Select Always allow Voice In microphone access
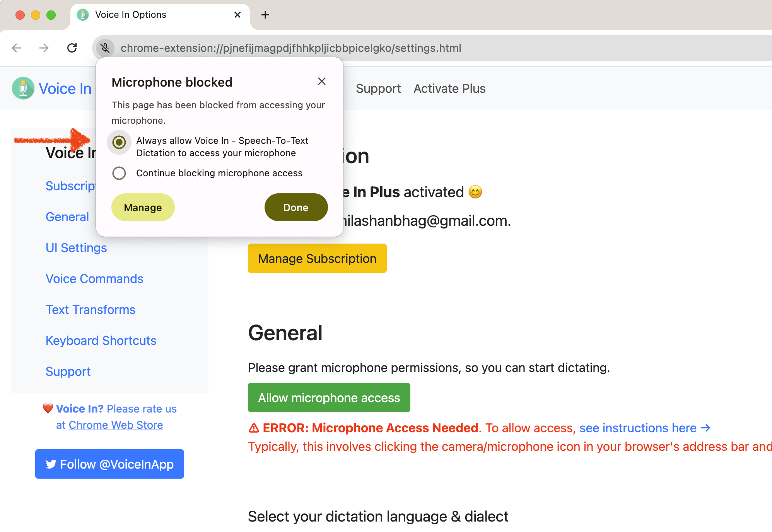Image resolution: width=772 pixels, height=532 pixels. click(119, 142)
